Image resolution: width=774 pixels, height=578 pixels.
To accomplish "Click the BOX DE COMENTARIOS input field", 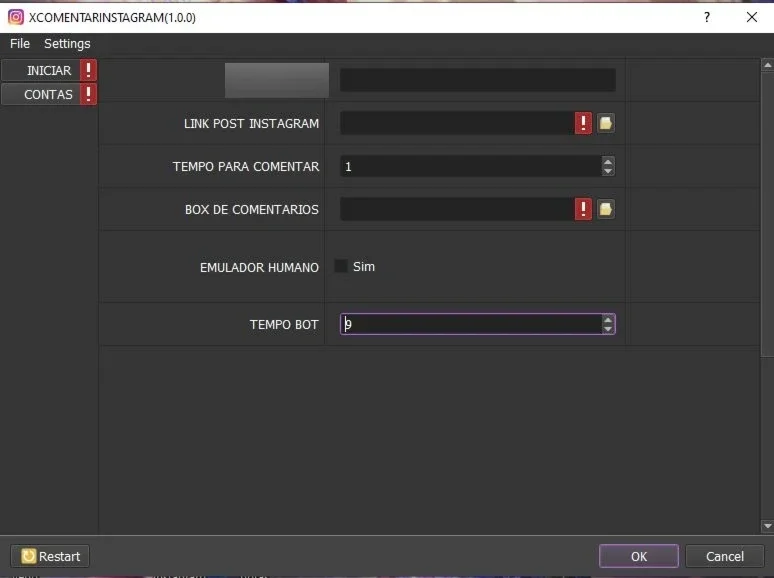I will (457, 209).
